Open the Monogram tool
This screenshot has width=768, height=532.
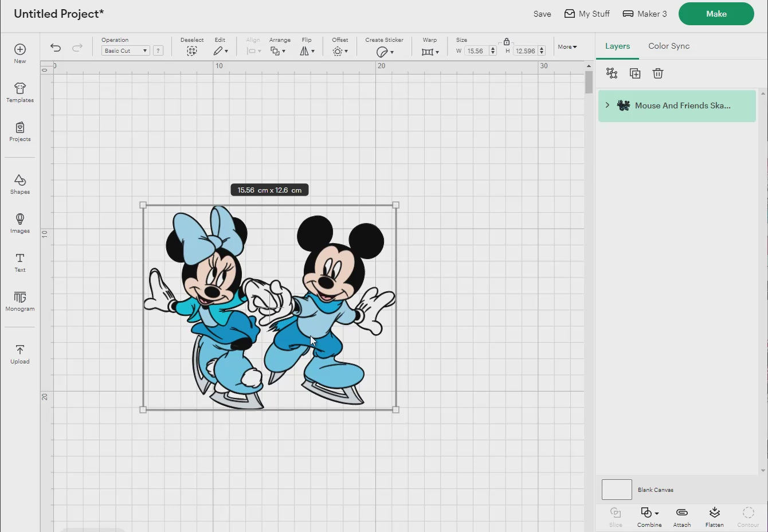pyautogui.click(x=20, y=301)
